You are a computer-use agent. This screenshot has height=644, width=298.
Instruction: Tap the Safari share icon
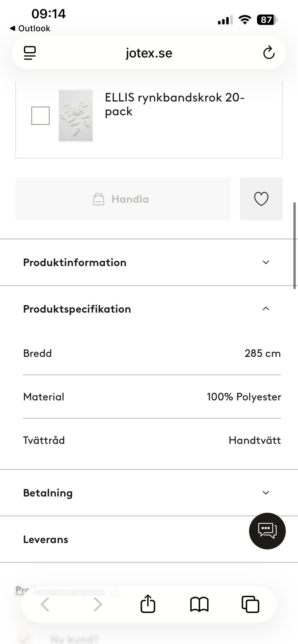148,604
